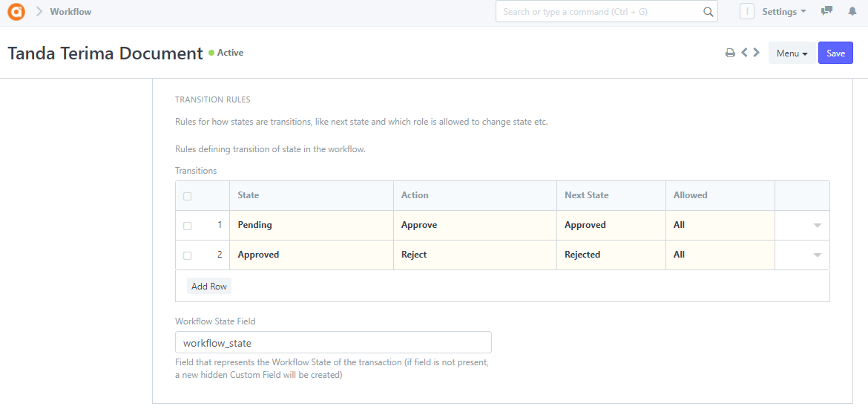Click the Tanda Terima Document title
Image resolution: width=868 pixels, height=412 pixels.
click(x=105, y=53)
